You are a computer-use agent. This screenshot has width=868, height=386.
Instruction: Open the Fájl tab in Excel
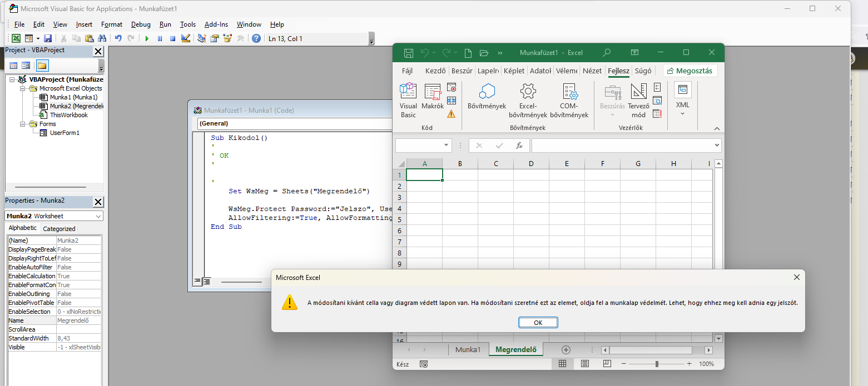pyautogui.click(x=408, y=71)
